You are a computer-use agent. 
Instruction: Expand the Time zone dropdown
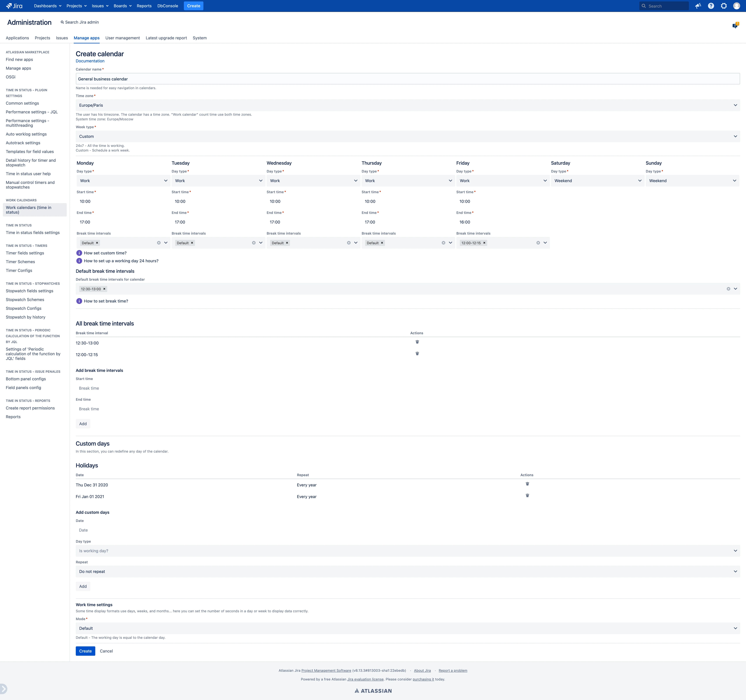[408, 105]
